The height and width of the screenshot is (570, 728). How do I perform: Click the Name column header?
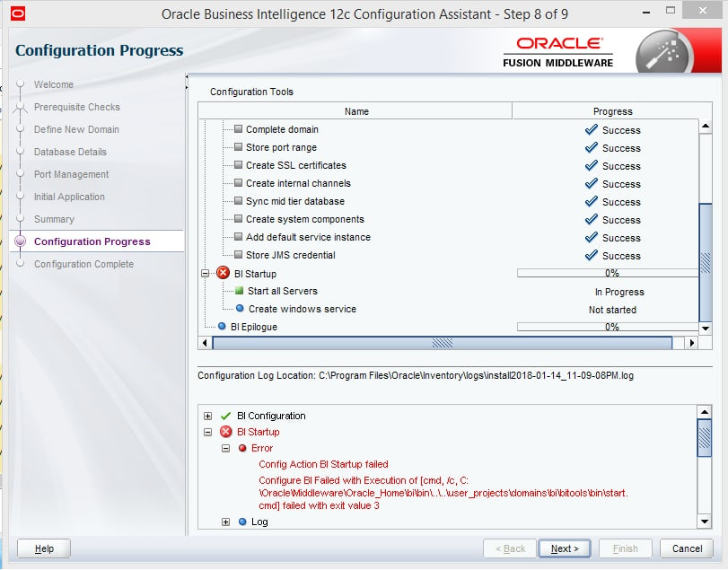tap(355, 111)
